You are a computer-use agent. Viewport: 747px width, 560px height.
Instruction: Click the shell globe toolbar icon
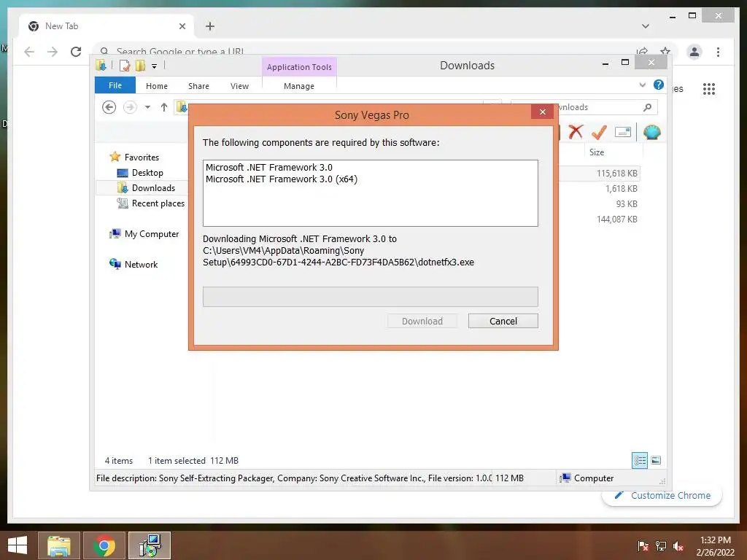[651, 132]
